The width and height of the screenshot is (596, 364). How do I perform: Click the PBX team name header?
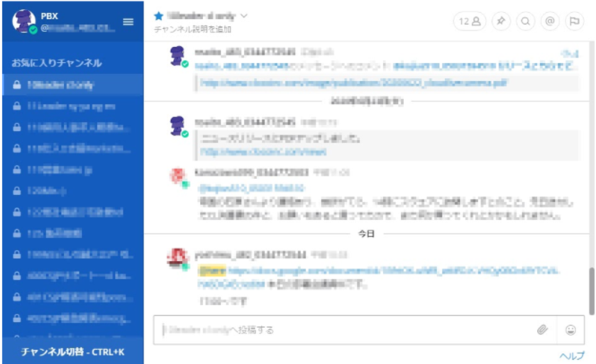pos(50,16)
